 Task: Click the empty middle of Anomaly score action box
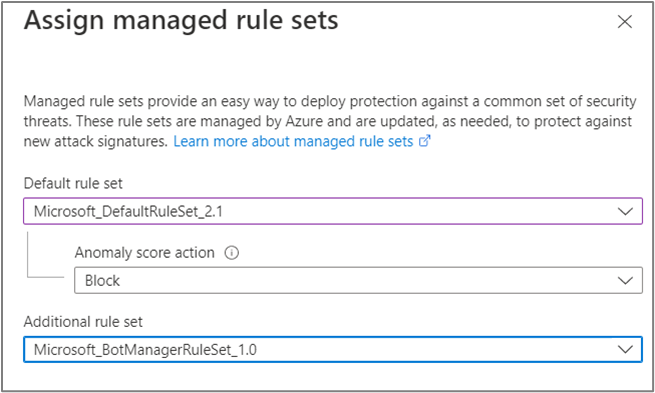368,281
